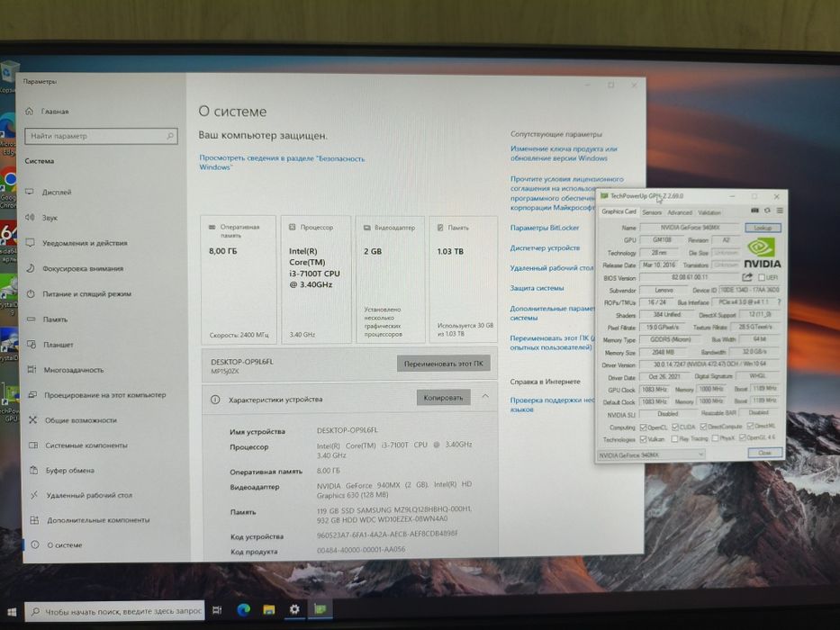
Task: Open Notifications and actions (Уведомления и действия)
Action: click(x=85, y=243)
